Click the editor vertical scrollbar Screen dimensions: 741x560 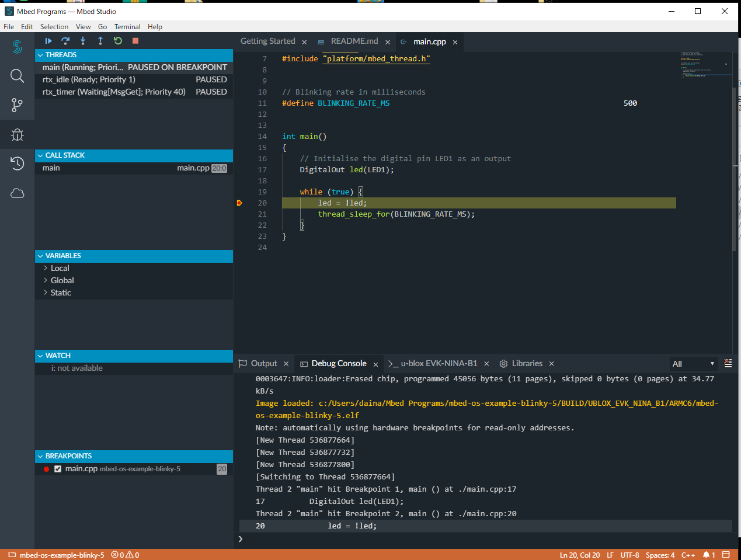(x=735, y=169)
